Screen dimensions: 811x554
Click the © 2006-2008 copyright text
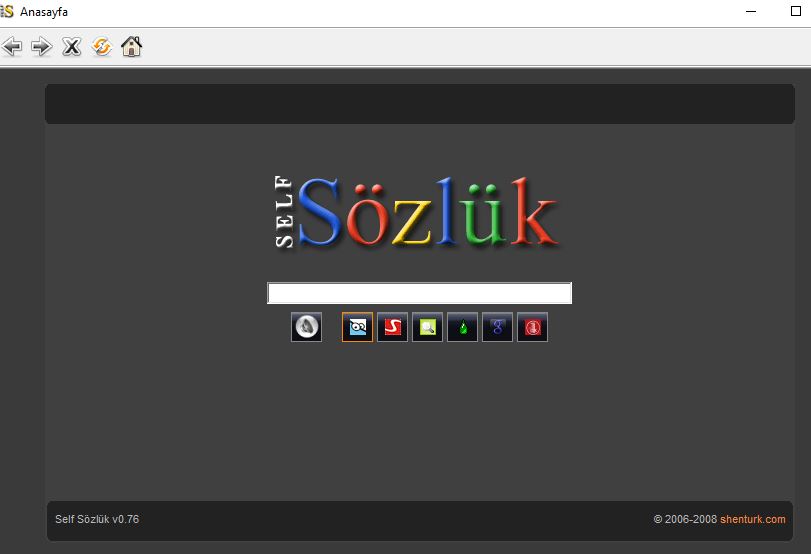tap(685, 519)
